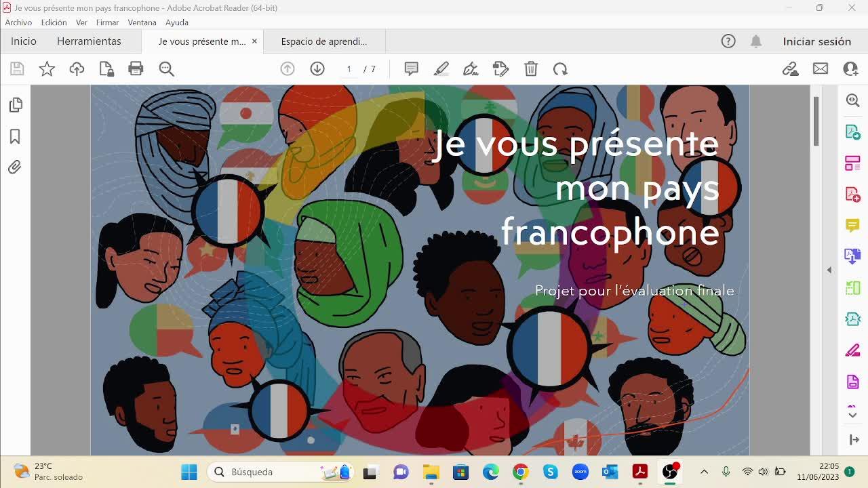
Task: Click the Save file icon
Action: coord(17,68)
